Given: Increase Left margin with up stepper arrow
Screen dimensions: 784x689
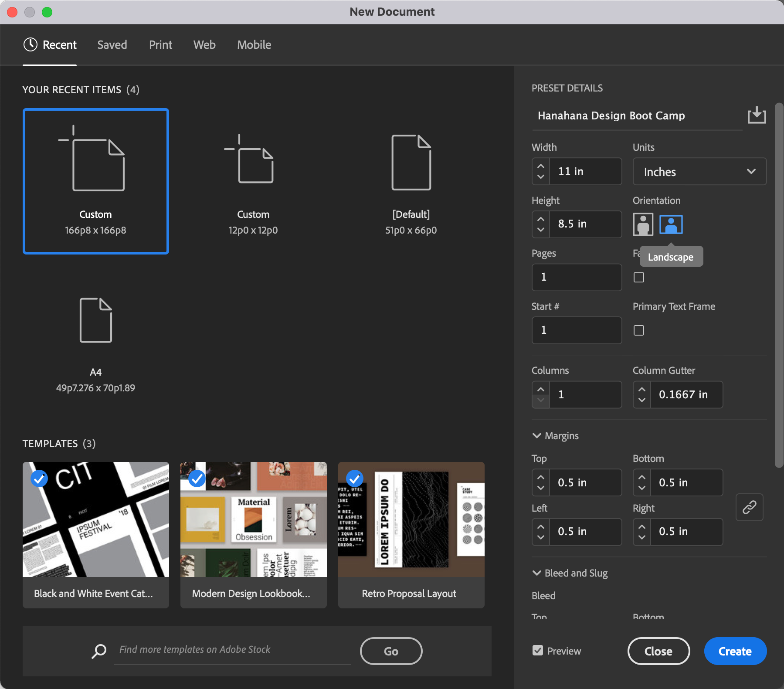Looking at the screenshot, I should click(541, 526).
